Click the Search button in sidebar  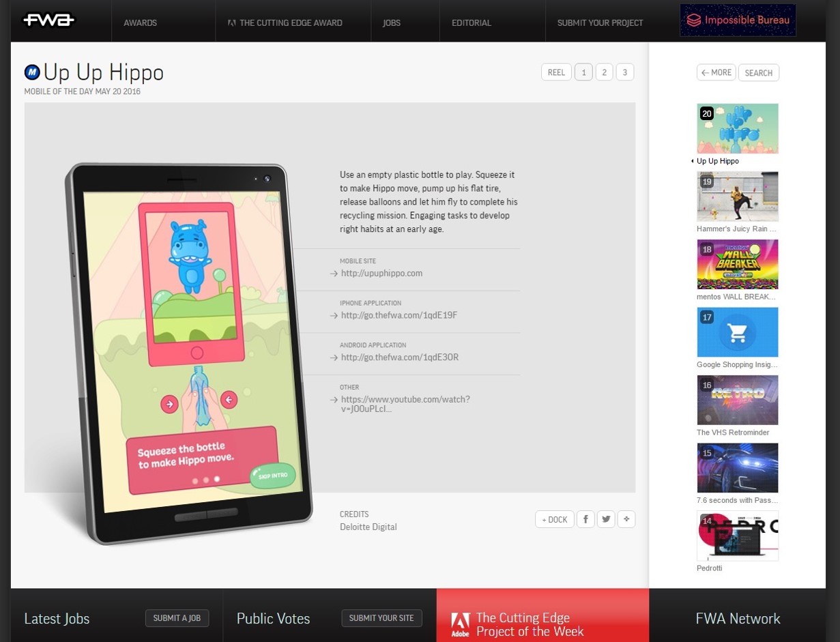[x=758, y=73]
